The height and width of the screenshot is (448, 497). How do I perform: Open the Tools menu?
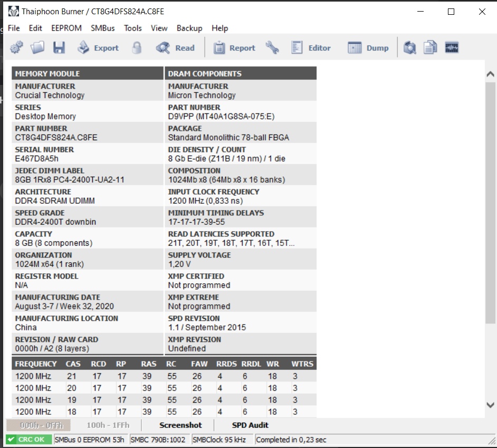133,28
